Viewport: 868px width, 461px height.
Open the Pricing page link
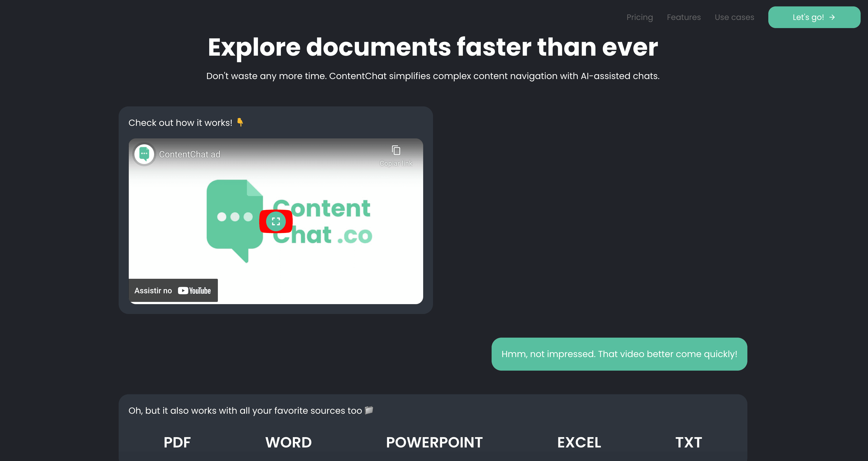coord(640,17)
